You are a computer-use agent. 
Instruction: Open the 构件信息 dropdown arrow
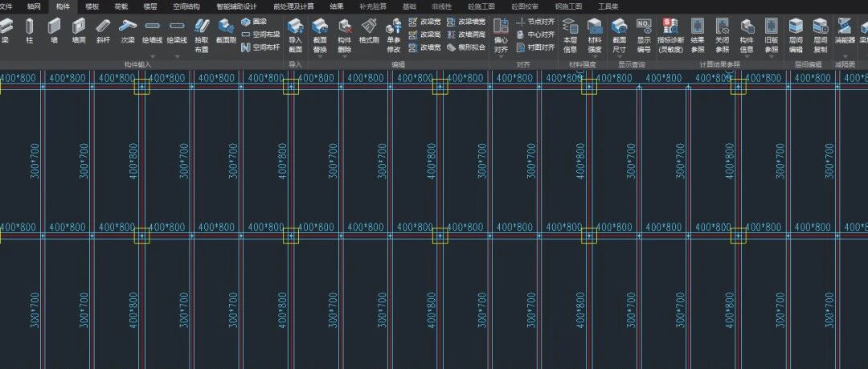click(x=747, y=56)
